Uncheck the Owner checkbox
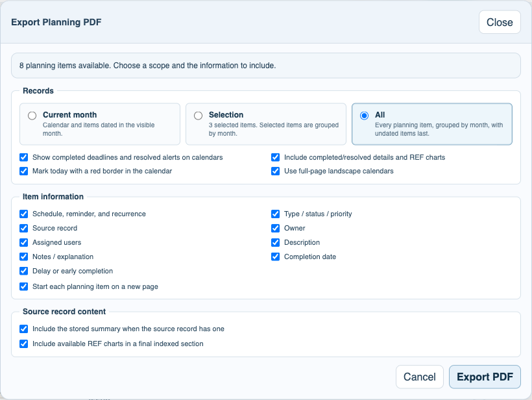532x400 pixels. point(276,228)
